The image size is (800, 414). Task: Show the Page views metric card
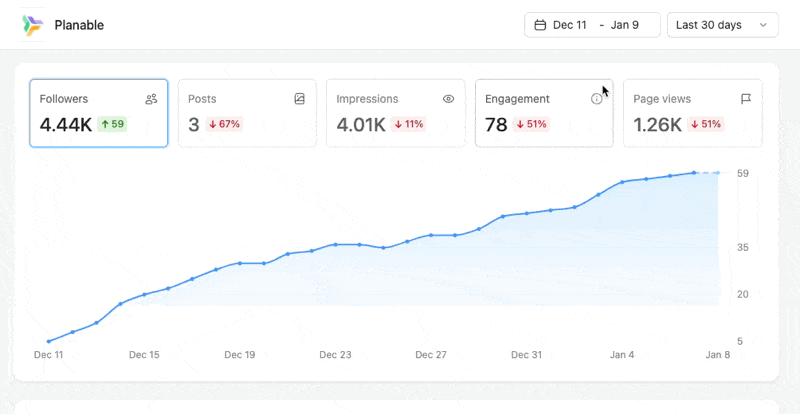[x=692, y=113]
